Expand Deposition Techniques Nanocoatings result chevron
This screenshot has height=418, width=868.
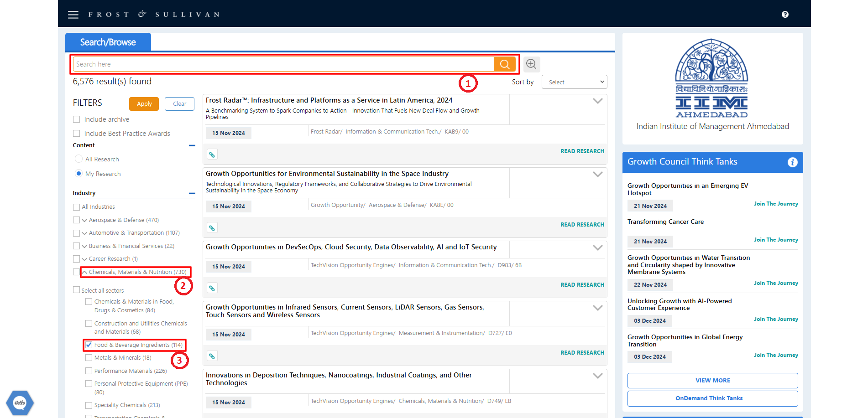pos(597,376)
